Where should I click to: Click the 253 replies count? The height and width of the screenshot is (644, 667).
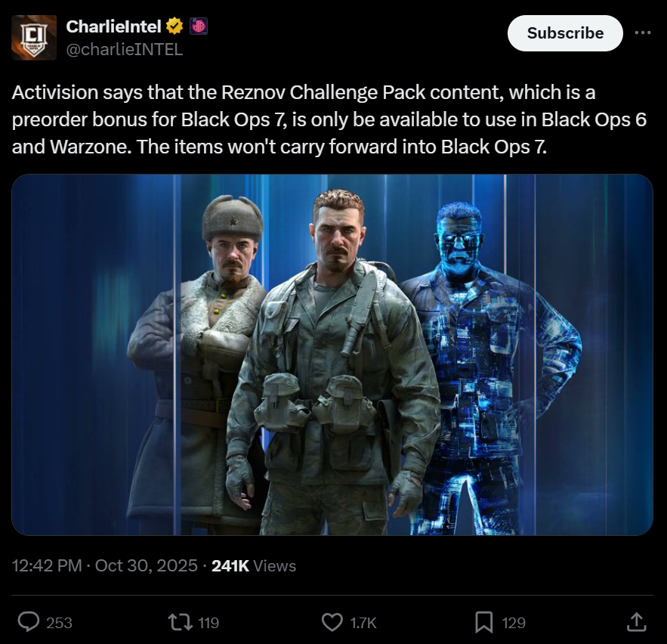point(59,623)
